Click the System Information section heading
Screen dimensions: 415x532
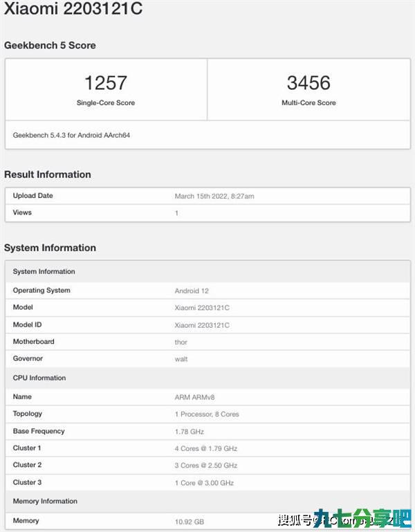click(x=50, y=248)
